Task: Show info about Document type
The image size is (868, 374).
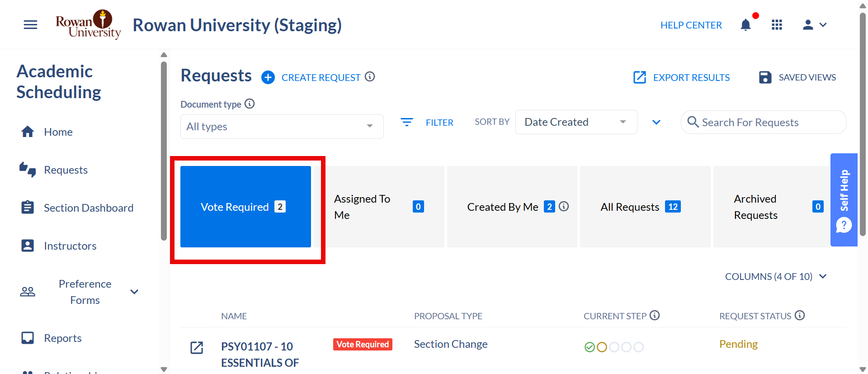Action: [x=250, y=104]
